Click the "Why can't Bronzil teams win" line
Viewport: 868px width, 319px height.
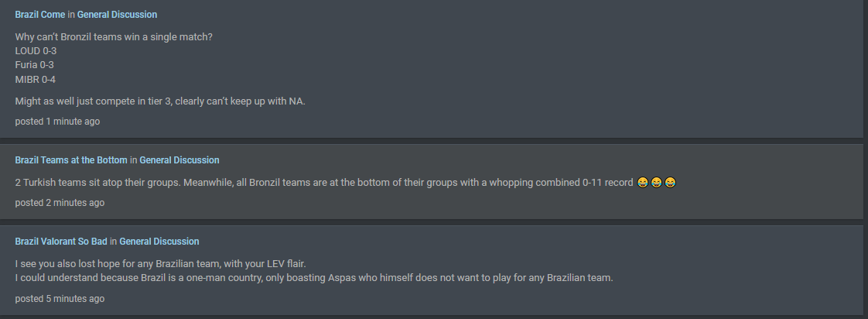pyautogui.click(x=114, y=37)
